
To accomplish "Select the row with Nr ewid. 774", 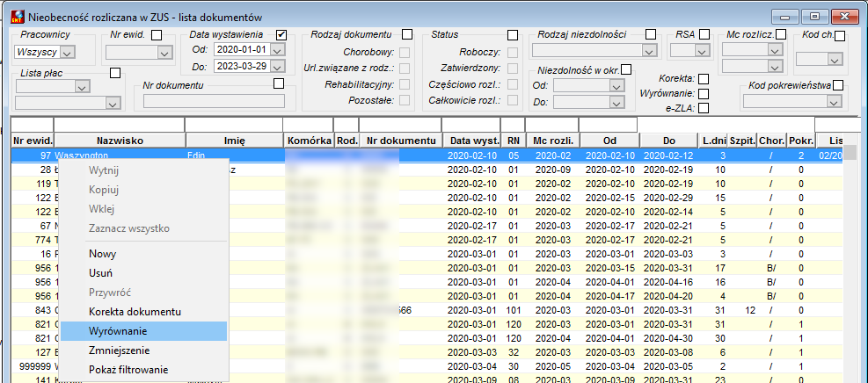I will [x=427, y=240].
